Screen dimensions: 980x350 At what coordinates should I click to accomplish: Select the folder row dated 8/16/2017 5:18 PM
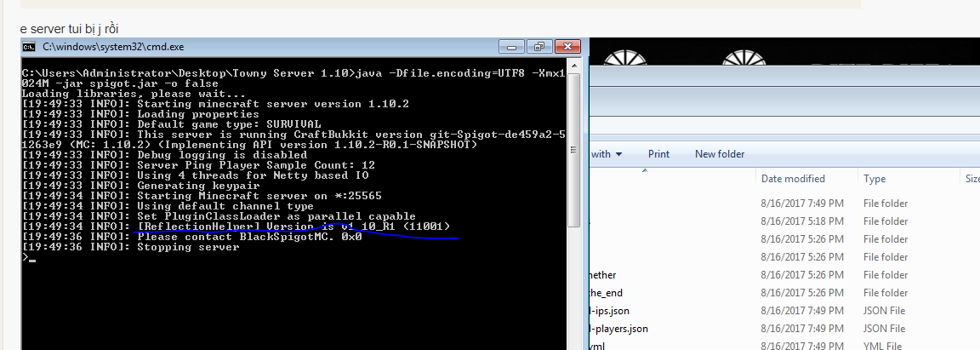tap(783, 221)
